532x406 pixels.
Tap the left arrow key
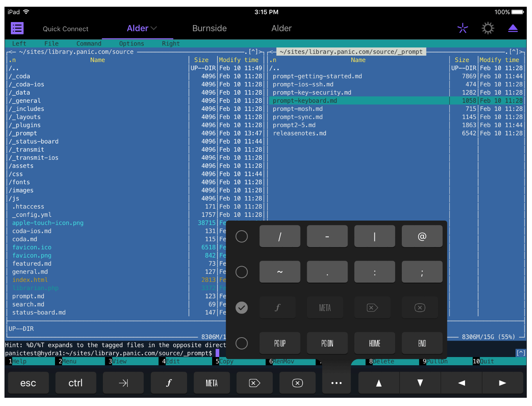coord(462,383)
